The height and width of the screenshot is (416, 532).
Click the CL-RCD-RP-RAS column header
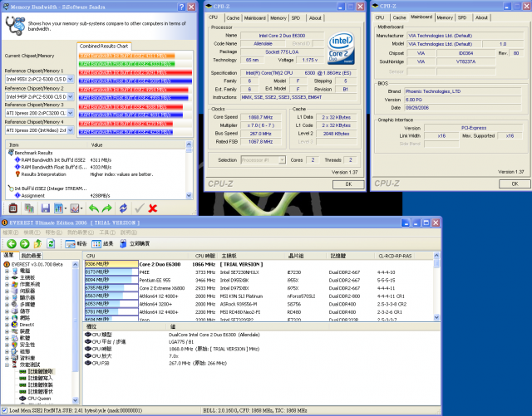tap(395, 256)
